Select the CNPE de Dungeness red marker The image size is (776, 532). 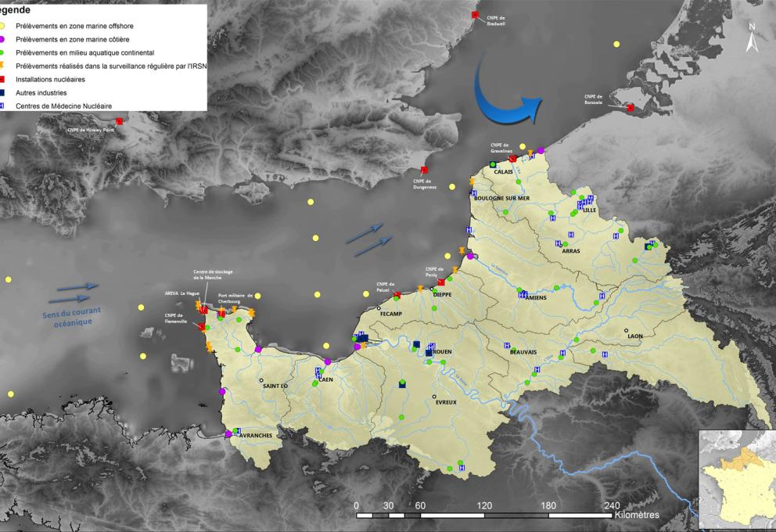[x=424, y=170]
